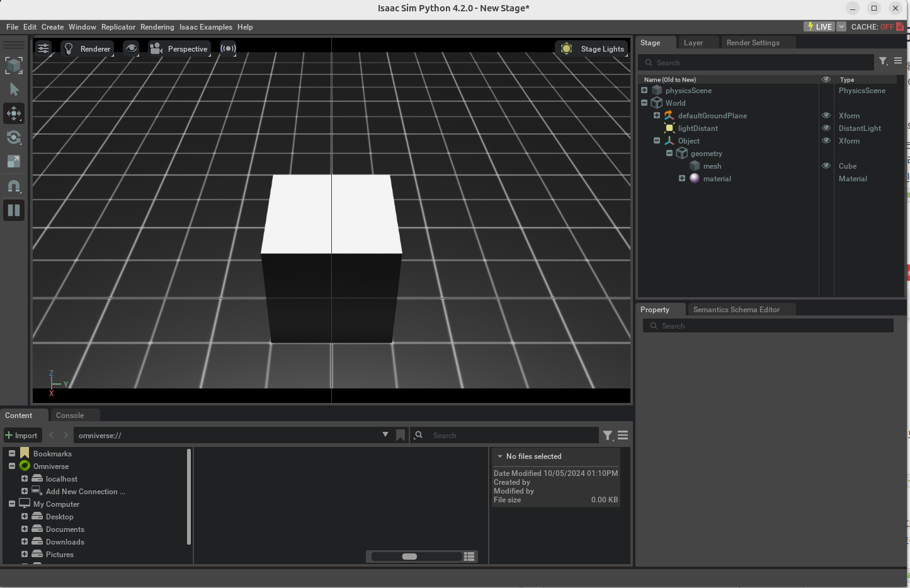Click the bookmark icon in Content path bar
The image size is (910, 588).
pos(401,435)
